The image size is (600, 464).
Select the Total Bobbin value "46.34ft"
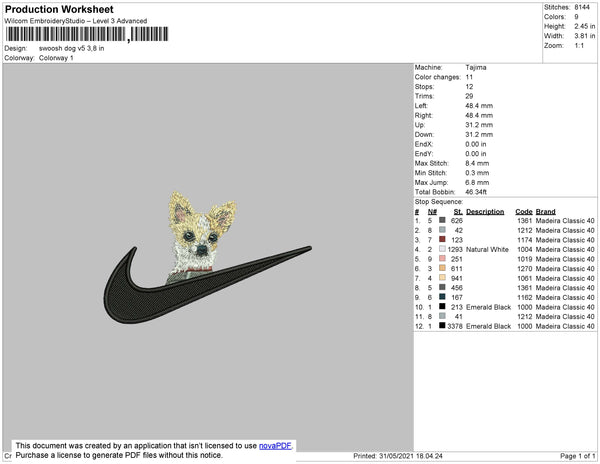tap(476, 192)
